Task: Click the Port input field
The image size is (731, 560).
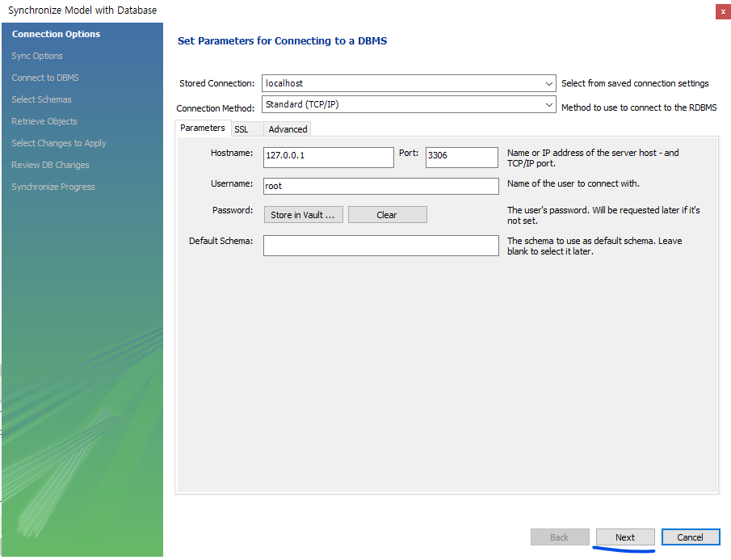Action: 461,158
